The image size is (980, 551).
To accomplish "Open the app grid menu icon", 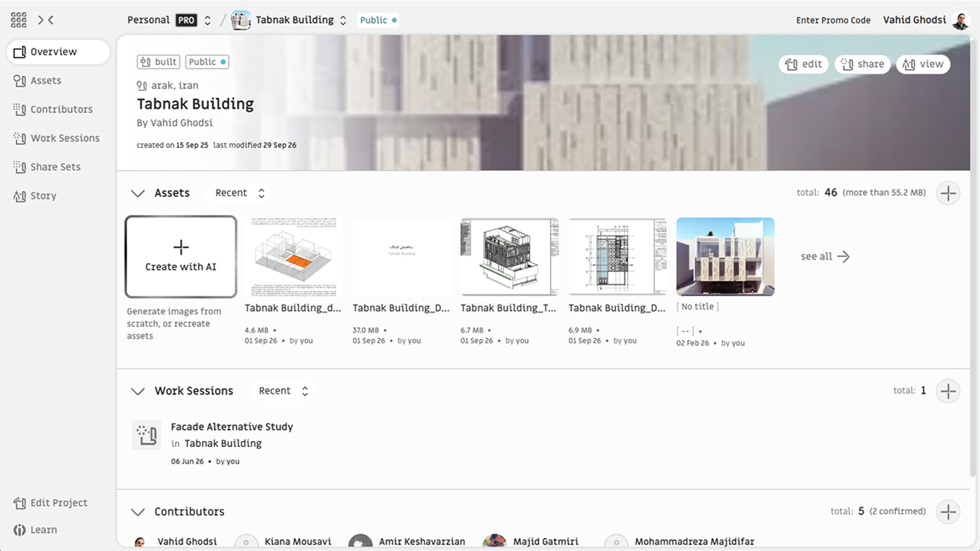I will coord(19,20).
